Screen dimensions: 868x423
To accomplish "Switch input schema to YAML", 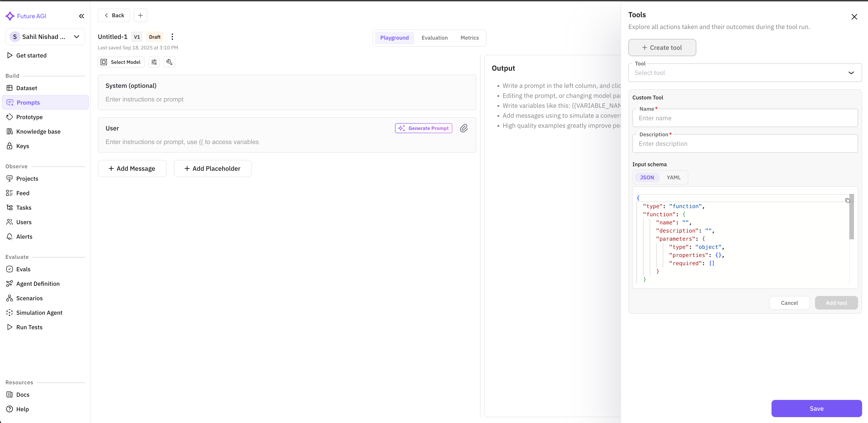I will pos(673,177).
